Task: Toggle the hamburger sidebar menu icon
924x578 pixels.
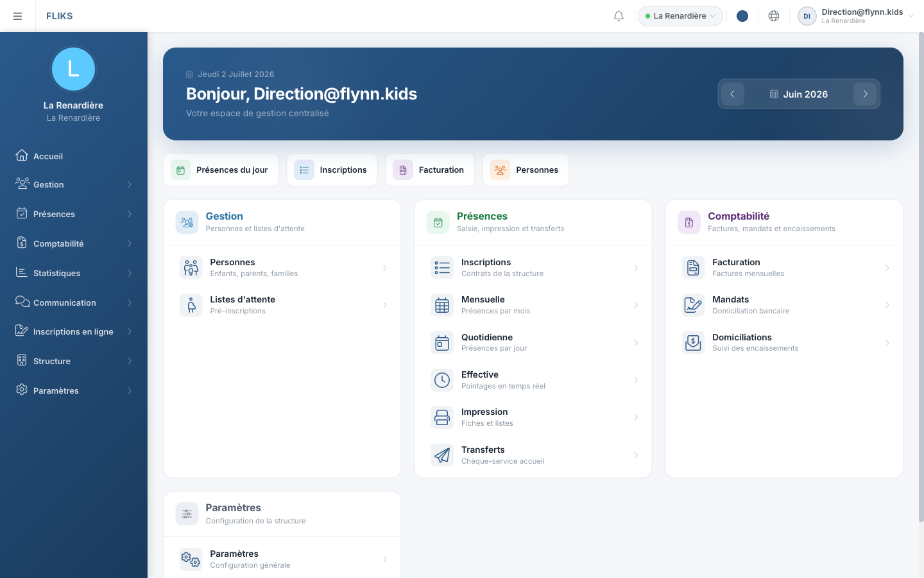Action: pos(17,16)
